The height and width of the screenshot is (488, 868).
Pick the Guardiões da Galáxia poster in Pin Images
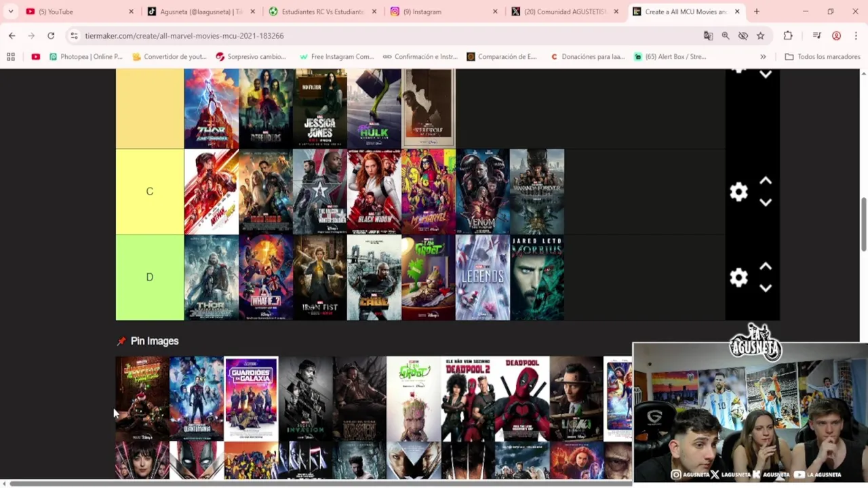(251, 399)
